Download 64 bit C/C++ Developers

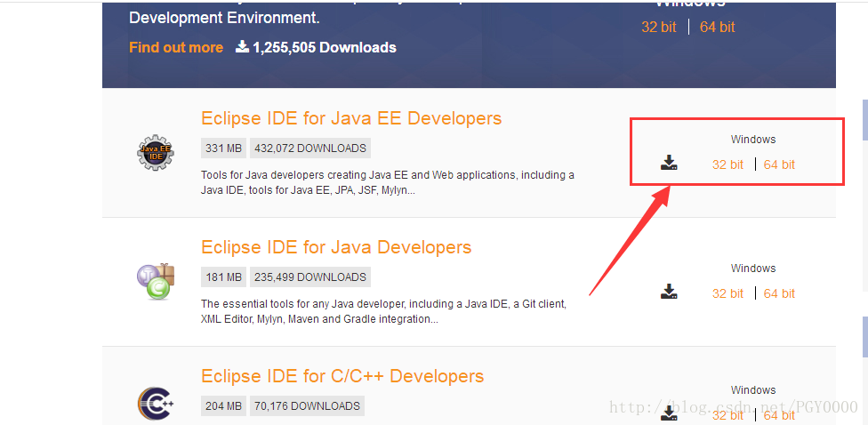pos(779,415)
